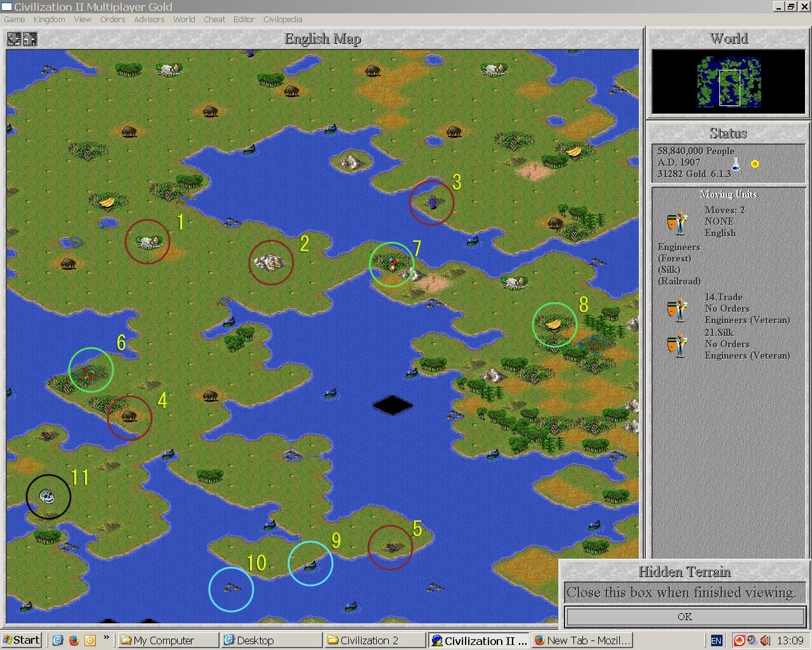
Task: Switch to the Desktop taskbar window
Action: [x=271, y=640]
